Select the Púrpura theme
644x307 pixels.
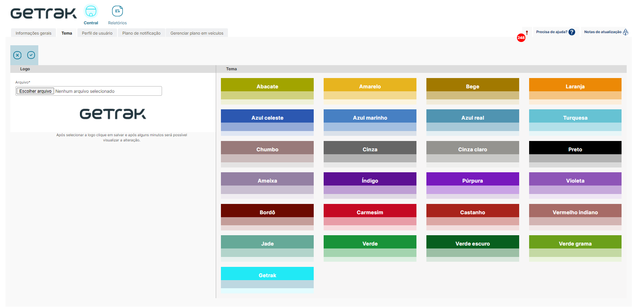point(473,186)
